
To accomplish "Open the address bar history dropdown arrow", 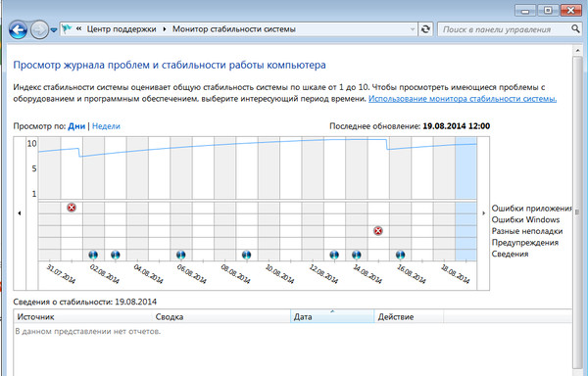I will click(413, 29).
